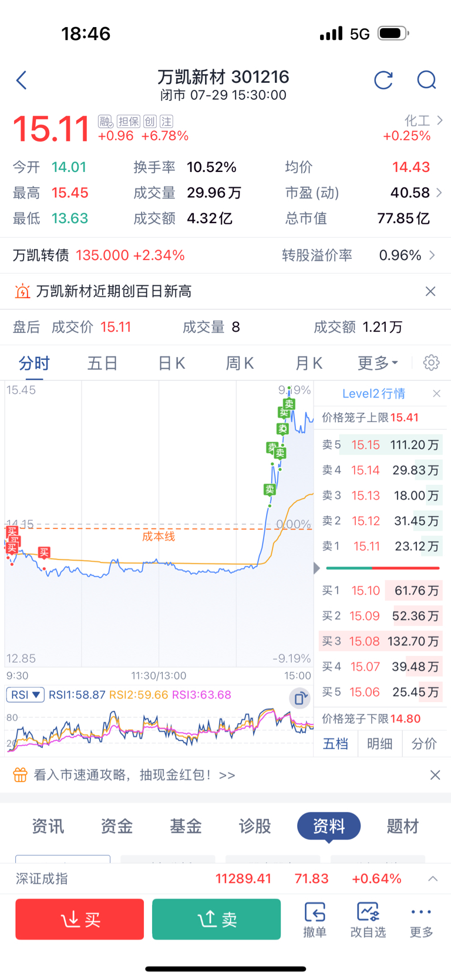The width and height of the screenshot is (451, 980).
Task: Select the 买5 15.06 order row
Action: 381,692
